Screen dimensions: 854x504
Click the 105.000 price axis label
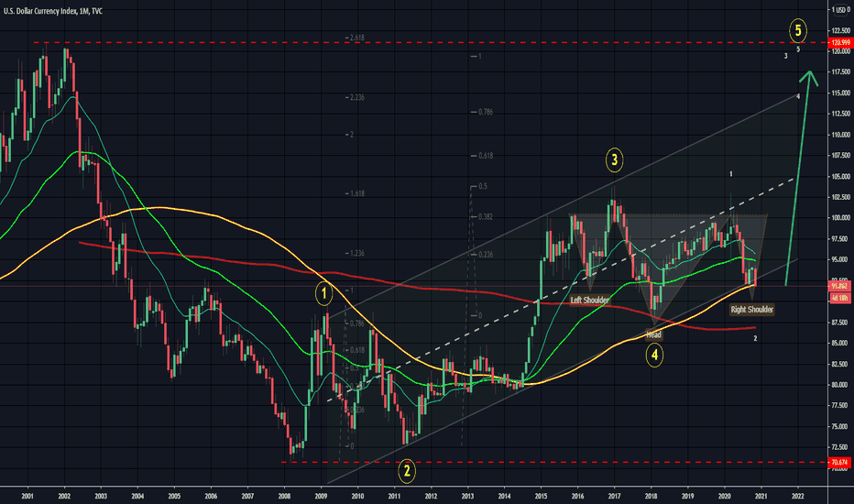[841, 177]
